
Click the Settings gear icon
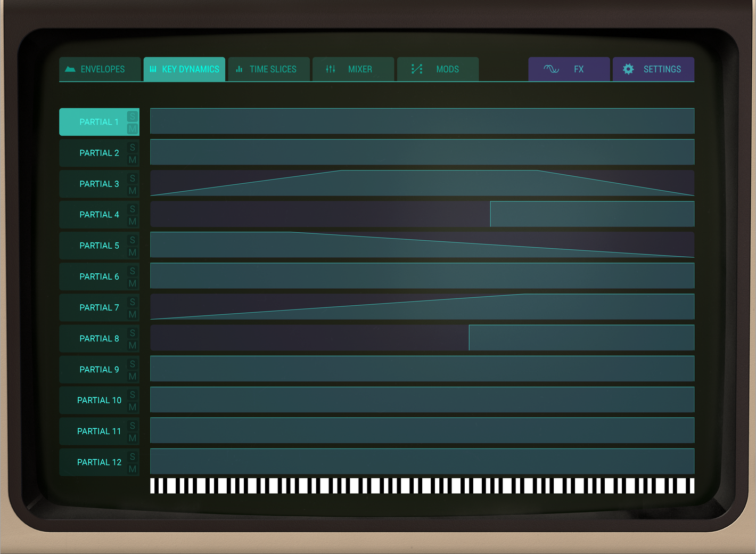coord(629,69)
